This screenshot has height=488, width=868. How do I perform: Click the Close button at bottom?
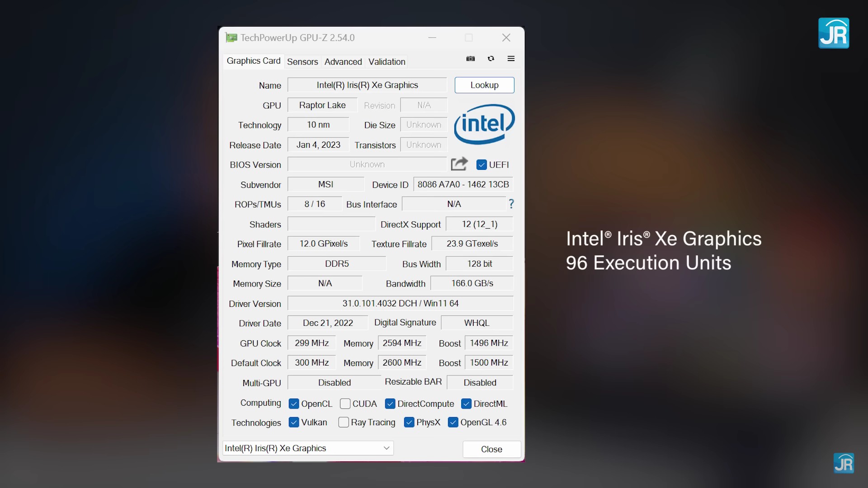tap(491, 449)
